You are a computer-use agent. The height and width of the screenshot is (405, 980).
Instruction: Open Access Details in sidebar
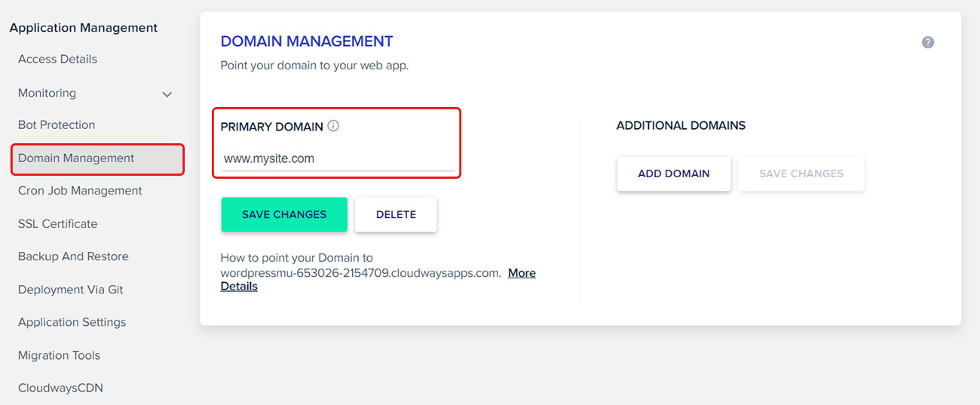[57, 59]
